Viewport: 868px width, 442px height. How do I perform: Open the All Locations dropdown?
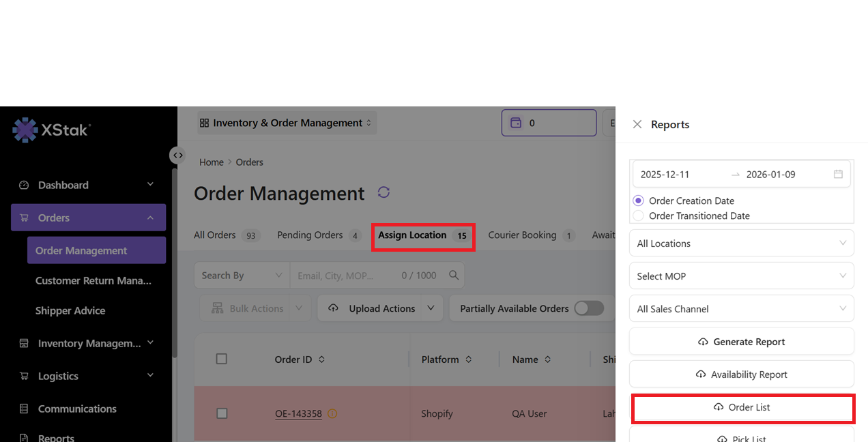741,244
